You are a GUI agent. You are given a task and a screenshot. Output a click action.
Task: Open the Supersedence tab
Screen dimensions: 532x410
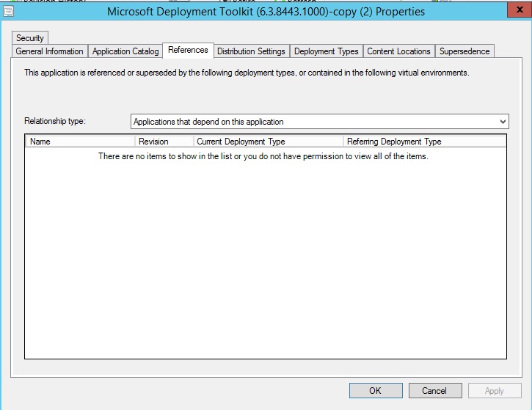[464, 51]
